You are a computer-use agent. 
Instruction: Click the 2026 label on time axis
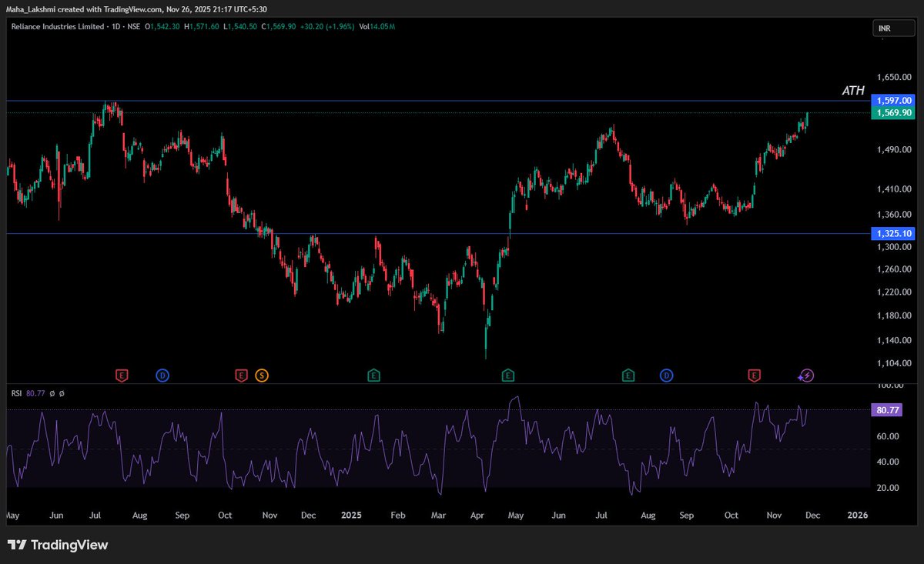857,515
